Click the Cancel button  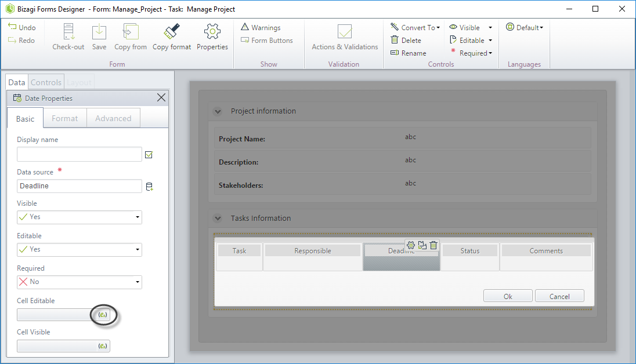559,296
